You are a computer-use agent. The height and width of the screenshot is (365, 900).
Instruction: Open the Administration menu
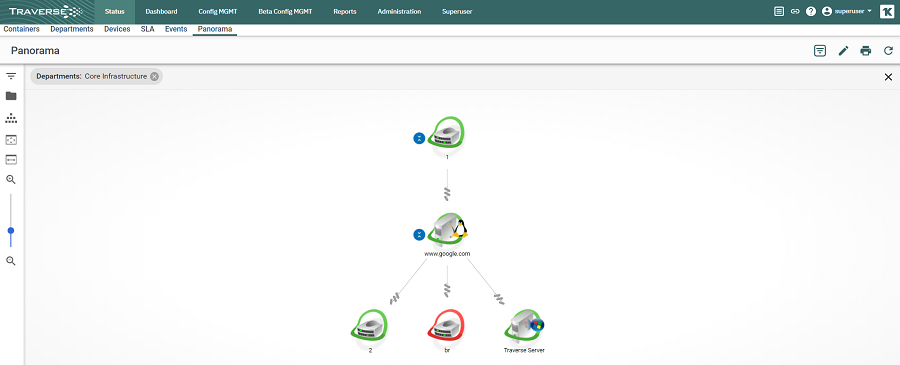(399, 11)
